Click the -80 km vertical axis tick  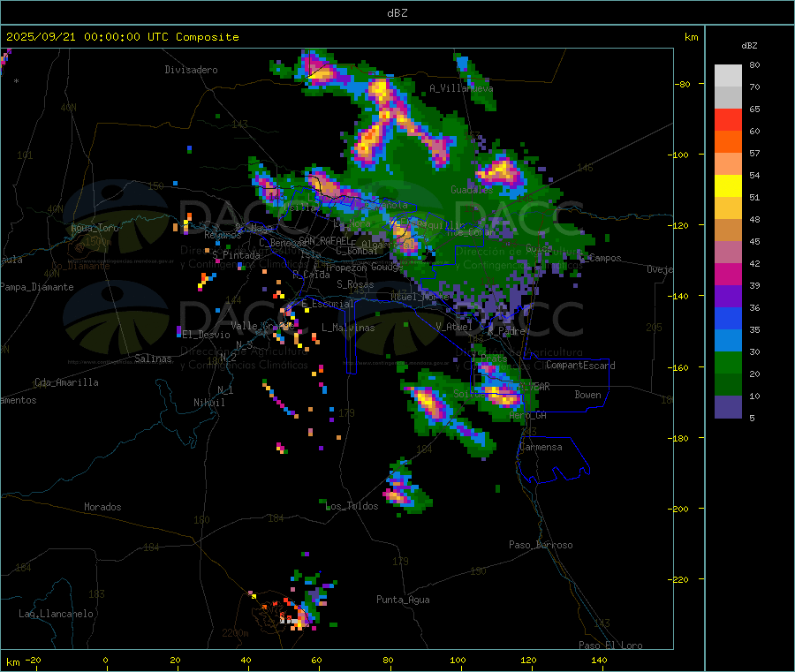(682, 84)
